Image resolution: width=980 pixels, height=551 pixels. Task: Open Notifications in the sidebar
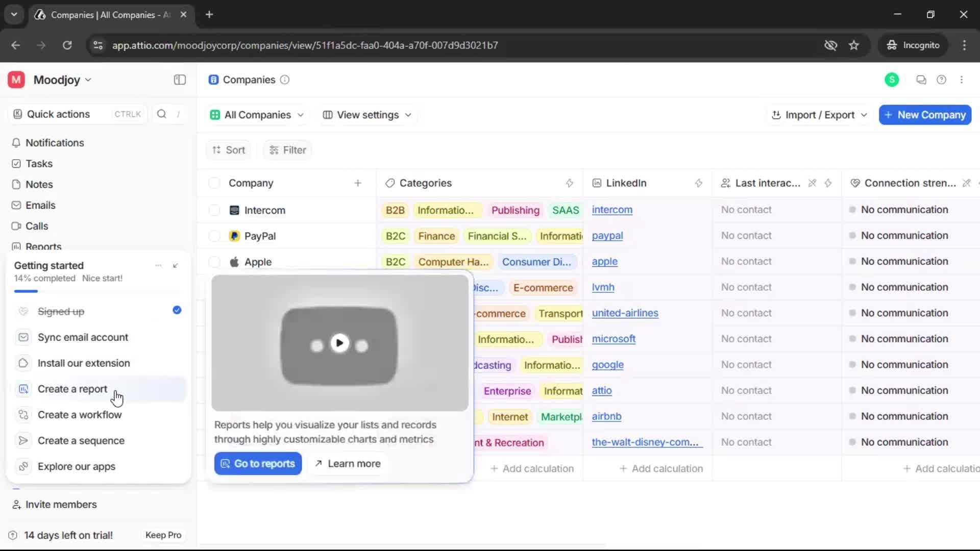pyautogui.click(x=55, y=143)
